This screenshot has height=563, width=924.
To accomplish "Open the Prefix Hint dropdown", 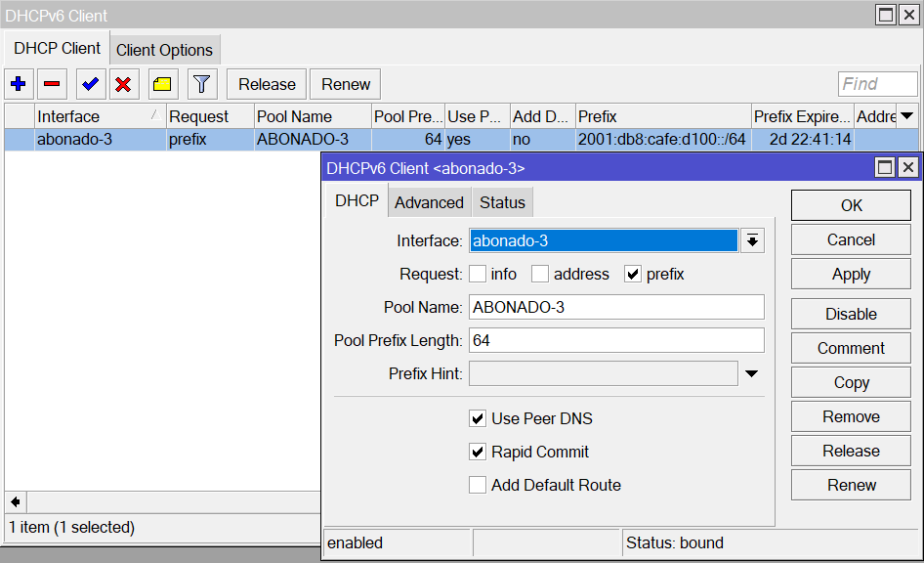I will [x=751, y=373].
